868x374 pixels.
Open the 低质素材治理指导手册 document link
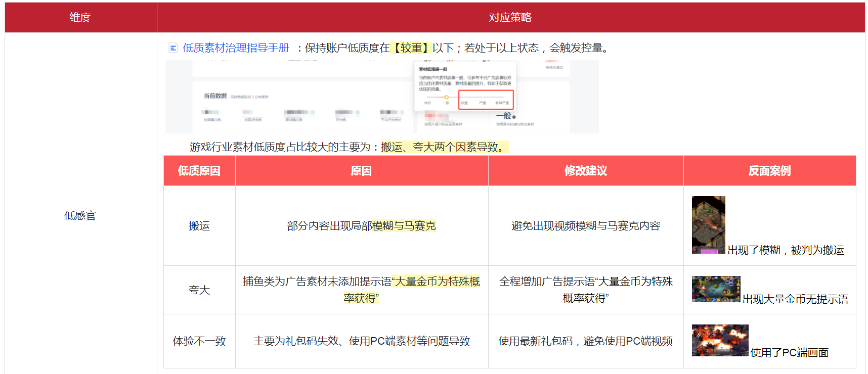236,48
